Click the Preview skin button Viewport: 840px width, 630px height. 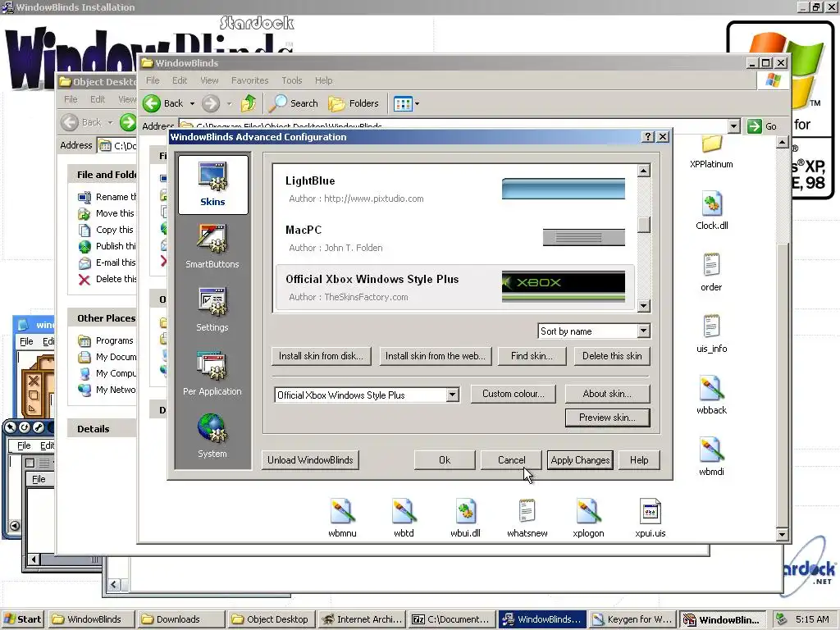click(x=608, y=418)
